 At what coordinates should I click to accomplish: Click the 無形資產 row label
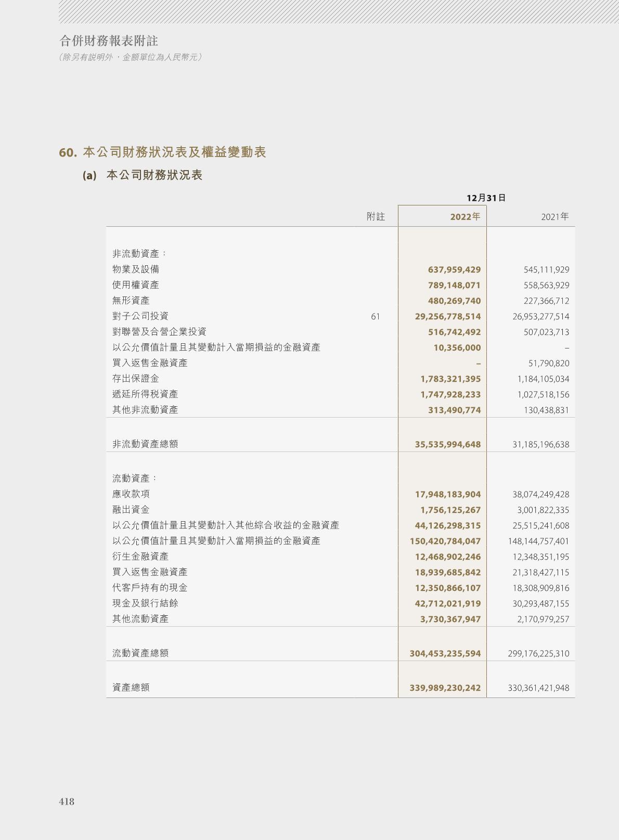131,301
